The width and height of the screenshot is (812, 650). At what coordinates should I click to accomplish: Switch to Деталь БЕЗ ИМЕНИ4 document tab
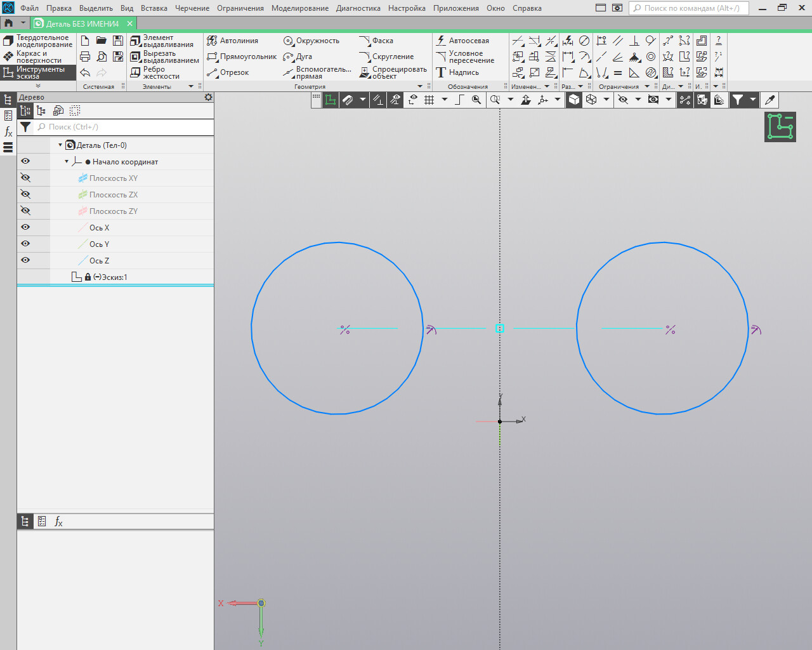[82, 23]
